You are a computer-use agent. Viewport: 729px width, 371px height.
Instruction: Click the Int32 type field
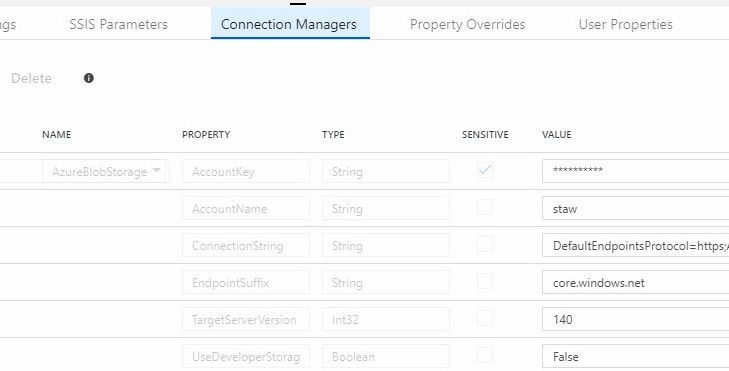click(386, 319)
